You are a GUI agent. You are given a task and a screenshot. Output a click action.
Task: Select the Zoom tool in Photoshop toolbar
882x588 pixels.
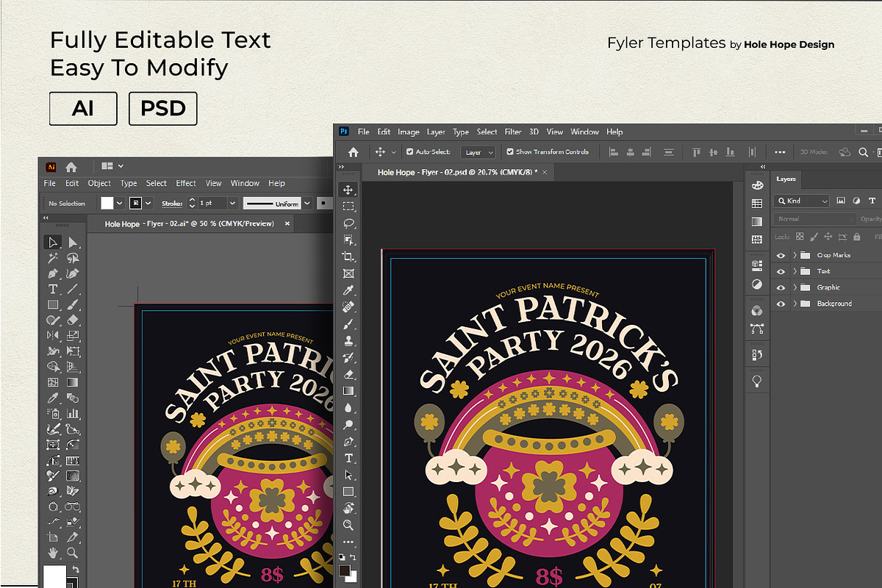pos(348,525)
